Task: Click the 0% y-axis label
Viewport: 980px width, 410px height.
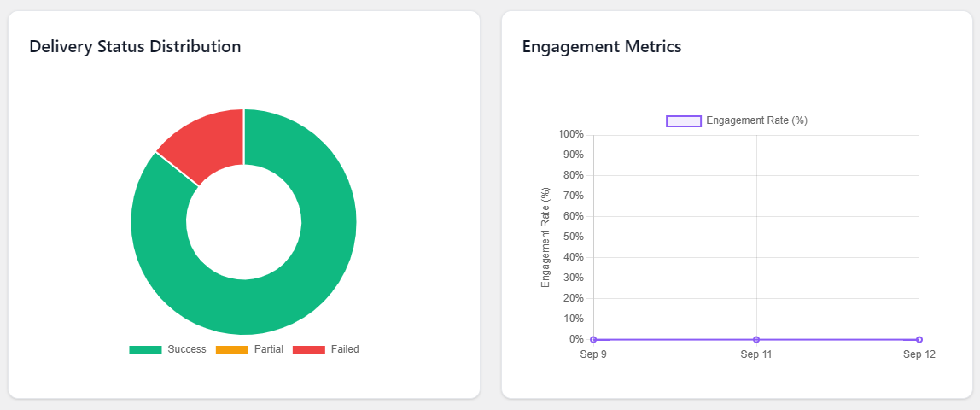Action: pos(576,339)
